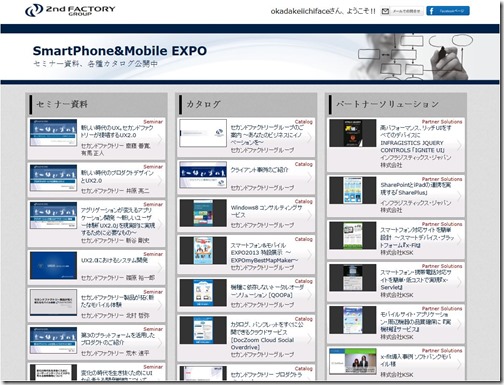
Task: Click title アグリゲーションが変えるアプリケーション開発
Action: click(x=118, y=221)
